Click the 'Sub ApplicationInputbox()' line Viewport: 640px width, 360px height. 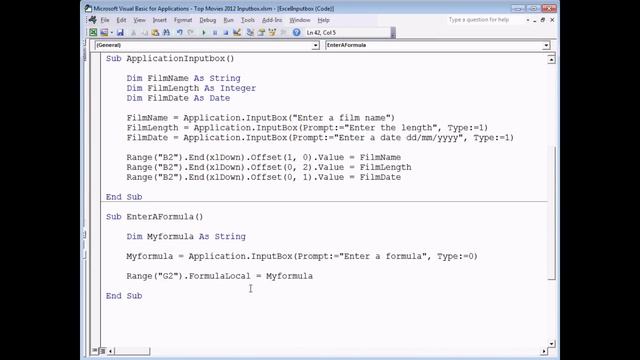click(170, 58)
